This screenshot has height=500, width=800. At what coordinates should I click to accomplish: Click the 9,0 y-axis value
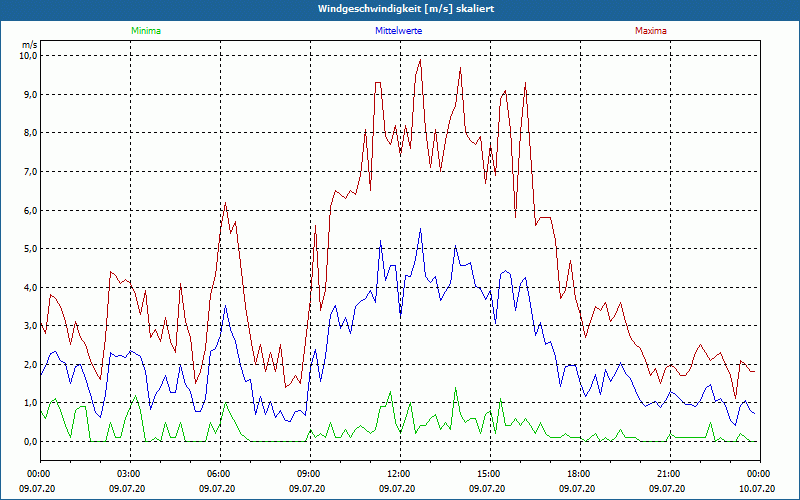[31, 94]
